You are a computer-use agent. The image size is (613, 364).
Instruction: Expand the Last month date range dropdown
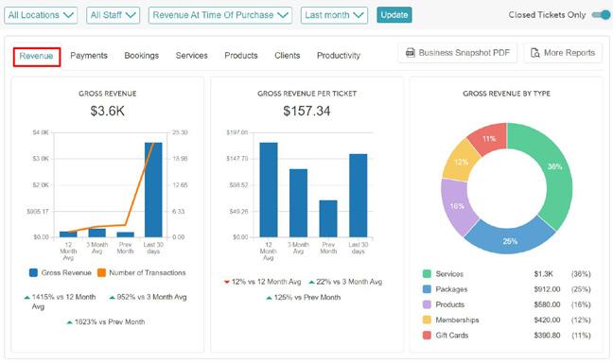[334, 15]
